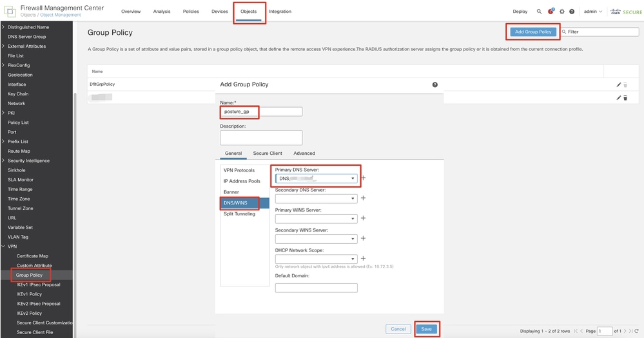The height and width of the screenshot is (338, 644).
Task: Open the help question mark in header
Action: tap(572, 12)
